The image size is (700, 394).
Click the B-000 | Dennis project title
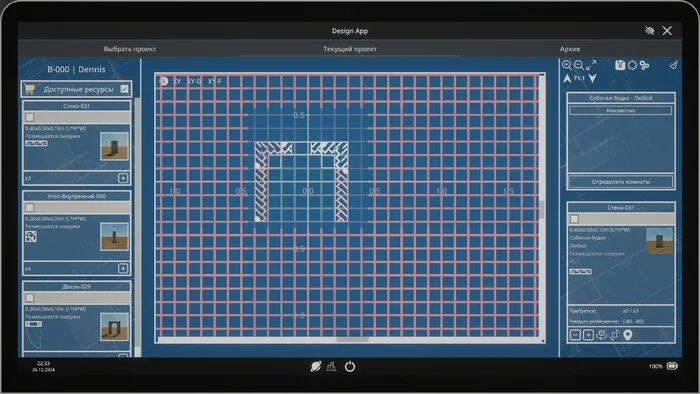[x=76, y=69]
